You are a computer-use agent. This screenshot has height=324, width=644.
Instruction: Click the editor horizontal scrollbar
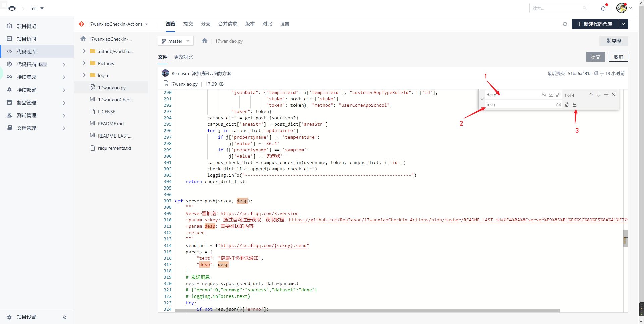point(367,311)
